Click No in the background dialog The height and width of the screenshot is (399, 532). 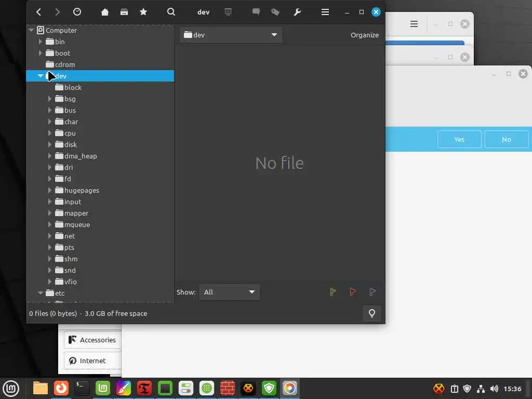(506, 139)
